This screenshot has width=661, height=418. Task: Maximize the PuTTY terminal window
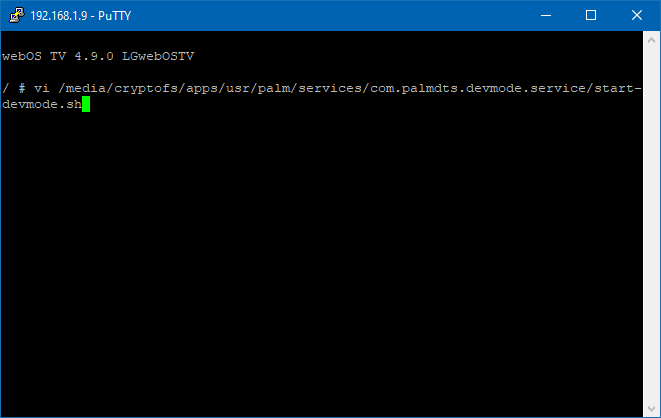pos(591,15)
